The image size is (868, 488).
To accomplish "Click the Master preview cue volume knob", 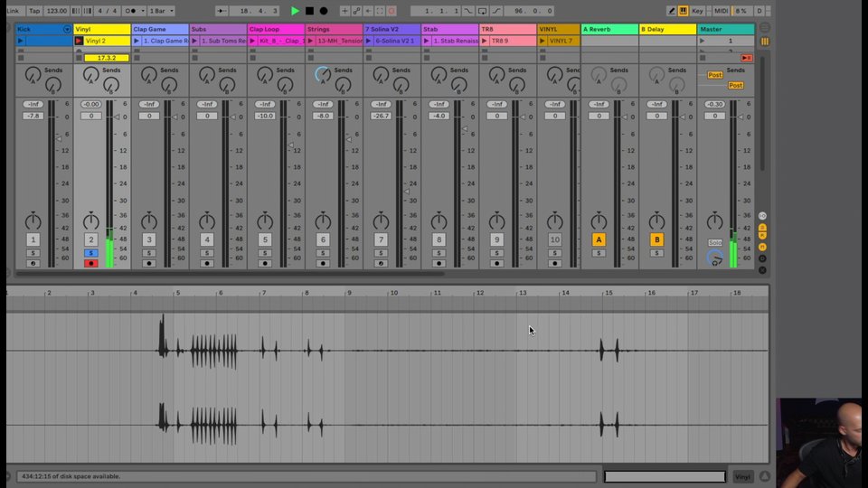I will click(714, 258).
